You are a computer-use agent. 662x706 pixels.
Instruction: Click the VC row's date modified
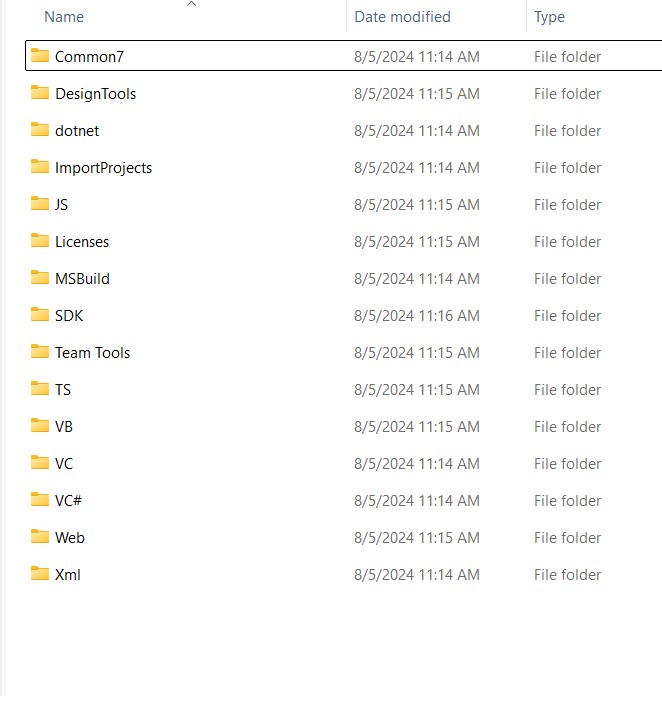click(417, 463)
